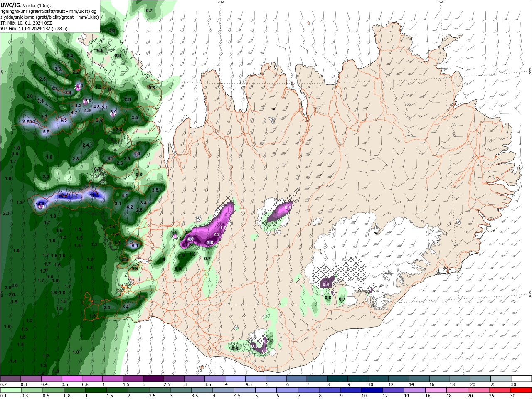Image resolution: width=532 pixels, height=399 pixels.
Task: Pick the bright pink swatch between 0.5 and 0.8
Action: 71,379
